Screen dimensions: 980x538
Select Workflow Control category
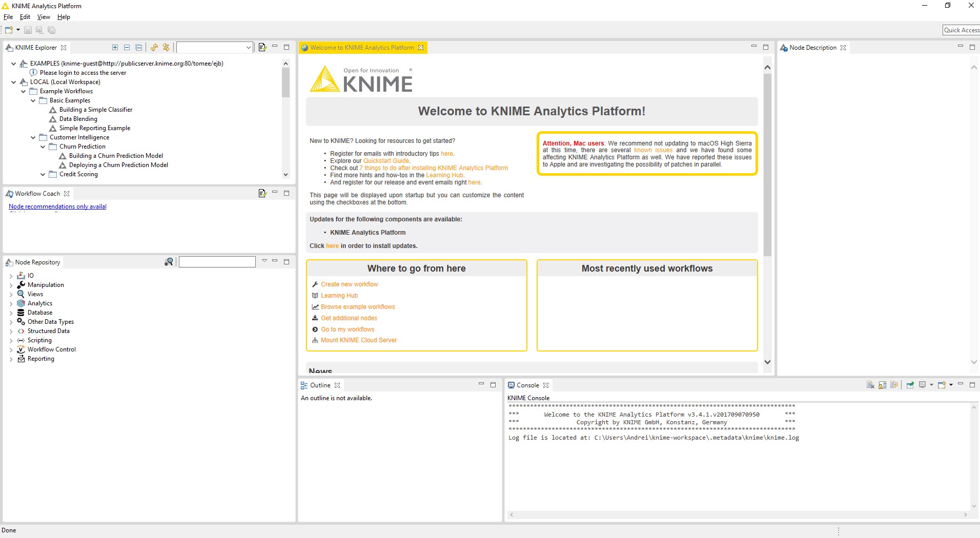[52, 349]
